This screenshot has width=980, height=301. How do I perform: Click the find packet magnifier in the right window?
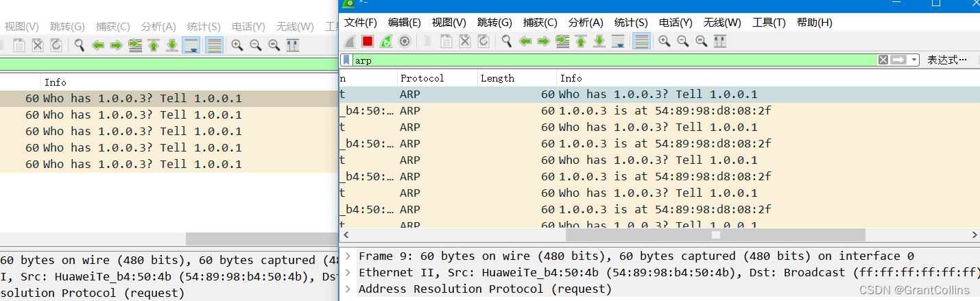click(x=507, y=41)
